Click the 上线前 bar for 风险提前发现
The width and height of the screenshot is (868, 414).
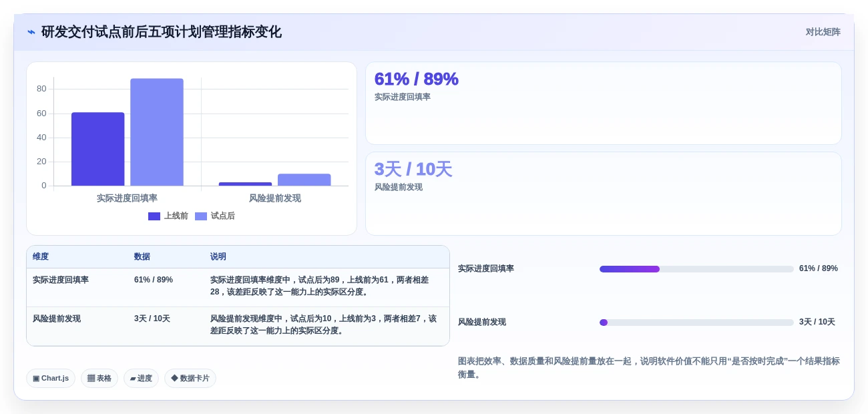click(x=245, y=184)
